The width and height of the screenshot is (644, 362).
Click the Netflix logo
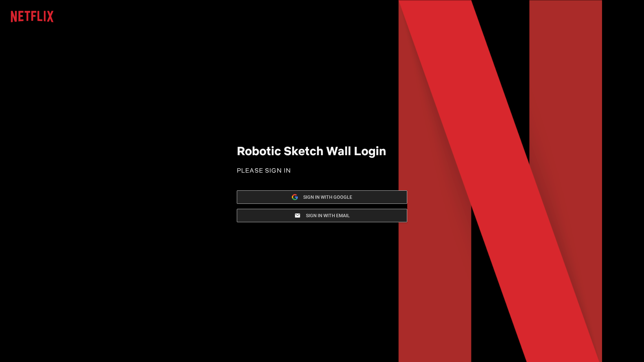(x=32, y=16)
